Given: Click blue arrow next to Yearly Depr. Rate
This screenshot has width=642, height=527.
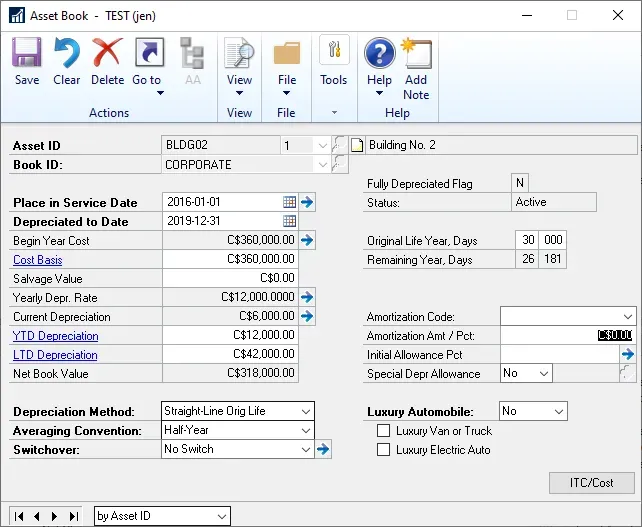Looking at the screenshot, I should (308, 297).
